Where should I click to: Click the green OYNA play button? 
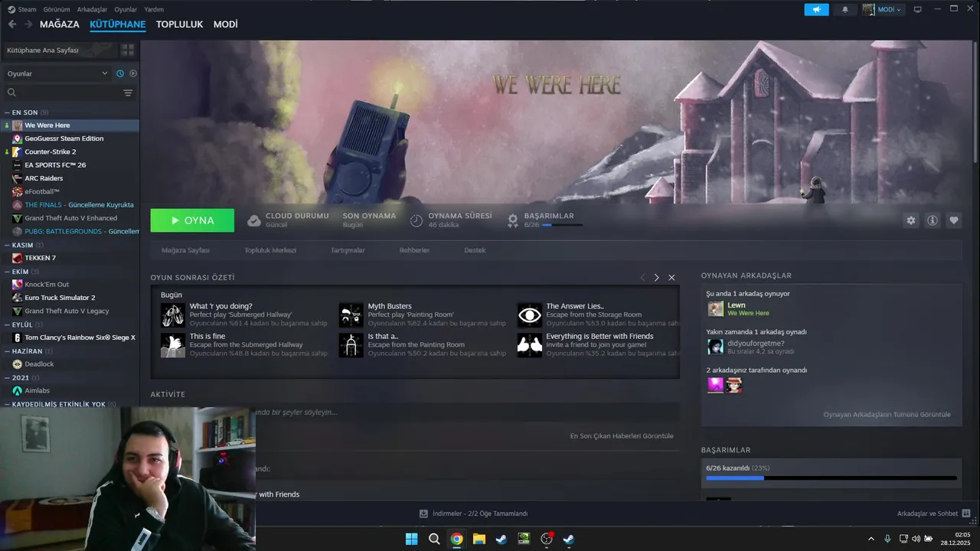[x=192, y=220]
